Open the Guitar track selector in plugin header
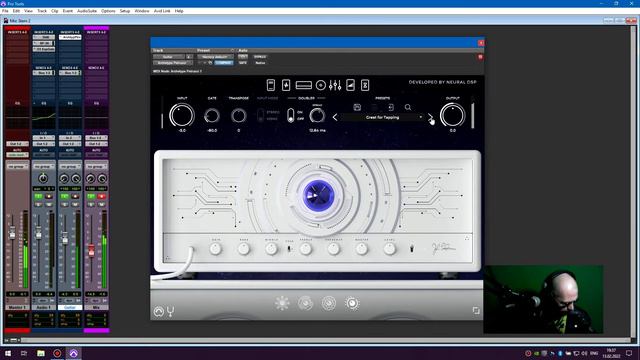The width and height of the screenshot is (640, 360). pos(169,57)
